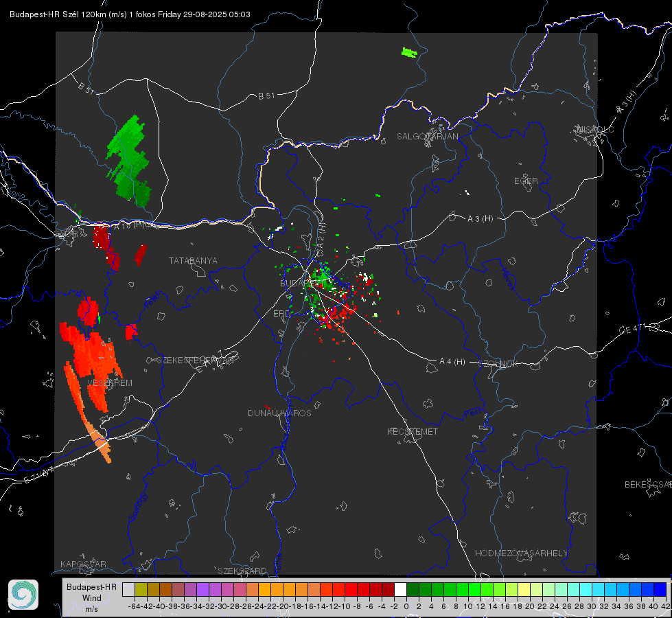
Task: Click the large green radar echo in the northwest
Action: coord(128,161)
